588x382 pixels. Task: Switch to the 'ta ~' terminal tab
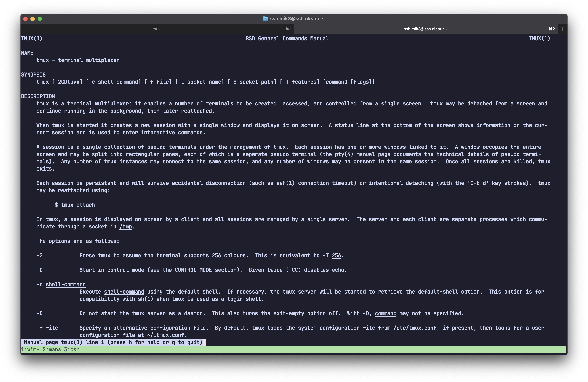pos(157,29)
